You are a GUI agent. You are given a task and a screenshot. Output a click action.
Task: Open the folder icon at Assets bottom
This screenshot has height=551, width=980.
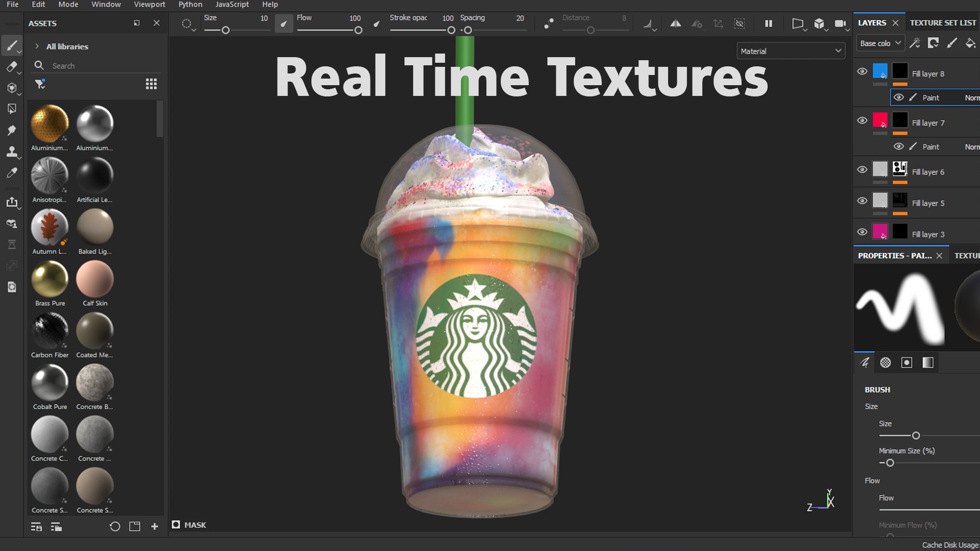pos(135,527)
